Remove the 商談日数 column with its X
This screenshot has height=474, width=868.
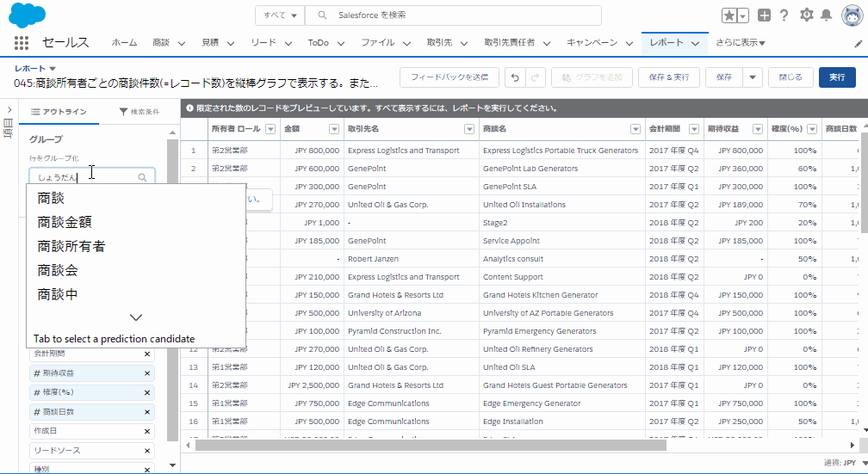(x=147, y=412)
